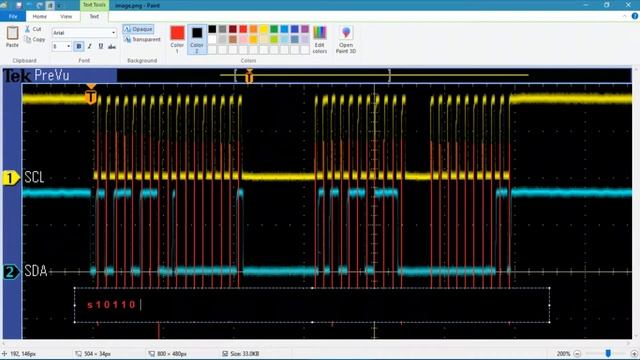
Task: Click the orange trigger T marker on waveform
Action: pyautogui.click(x=91, y=97)
